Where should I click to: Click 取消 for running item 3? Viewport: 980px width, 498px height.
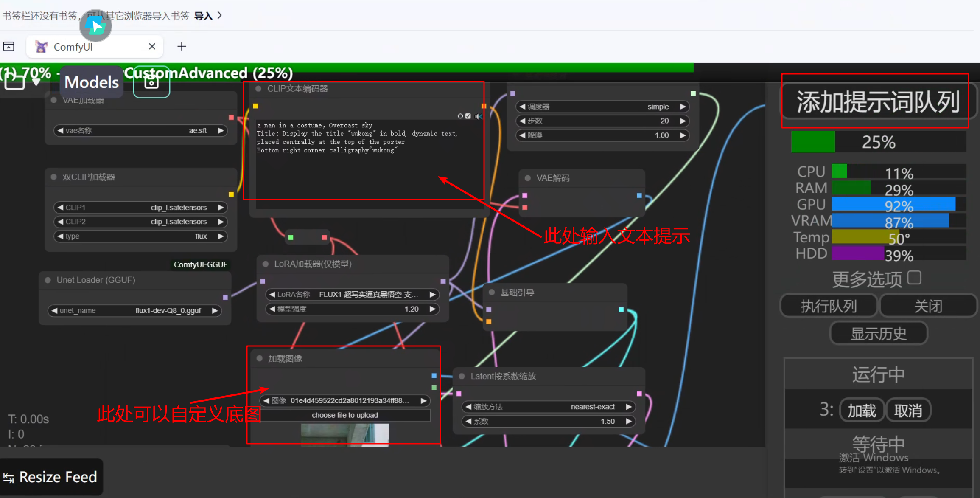click(x=908, y=410)
